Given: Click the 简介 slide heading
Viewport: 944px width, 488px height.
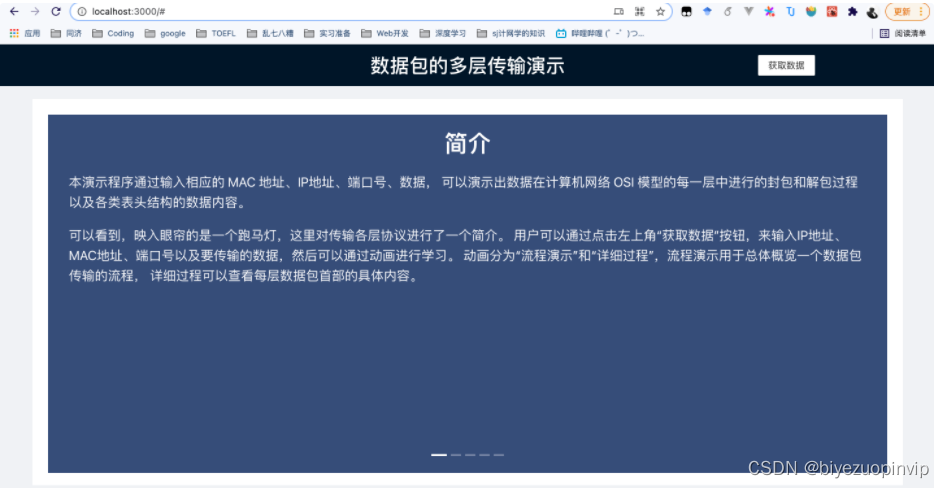Looking at the screenshot, I should [x=467, y=144].
